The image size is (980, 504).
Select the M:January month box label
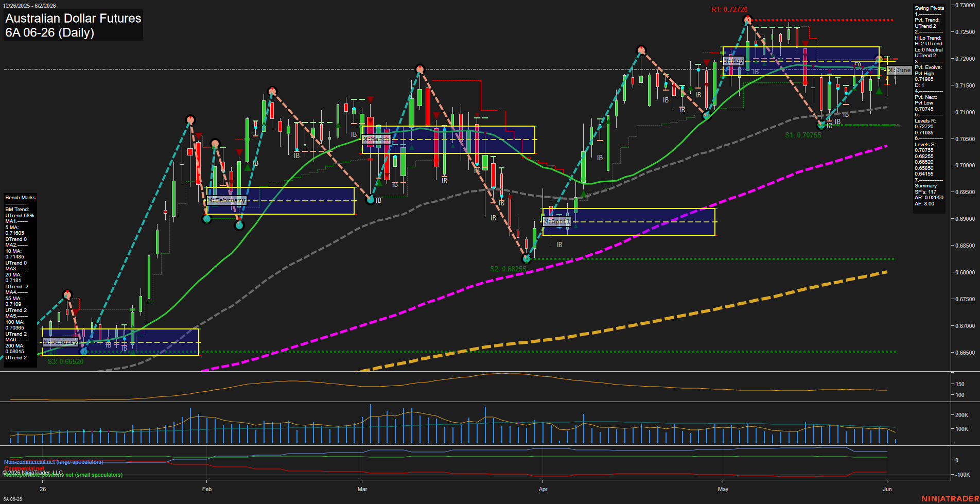[61, 342]
